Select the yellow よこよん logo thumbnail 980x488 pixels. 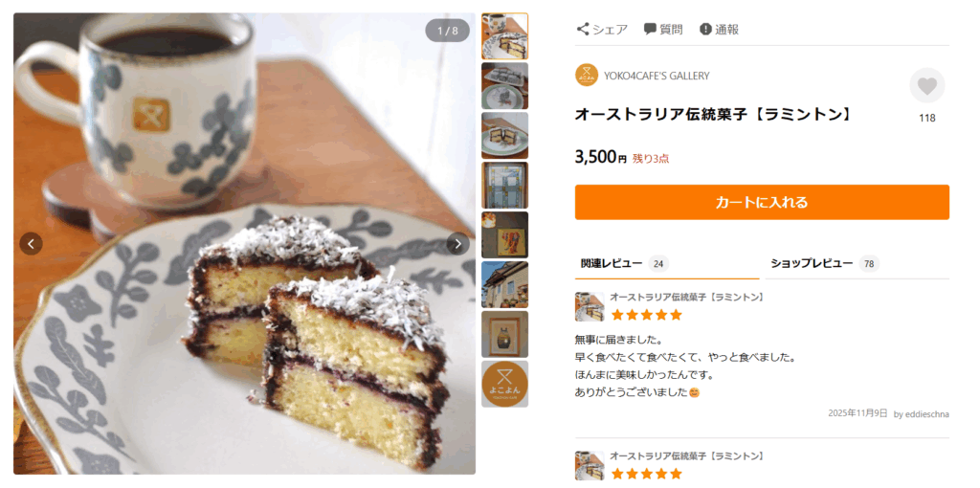tap(504, 384)
